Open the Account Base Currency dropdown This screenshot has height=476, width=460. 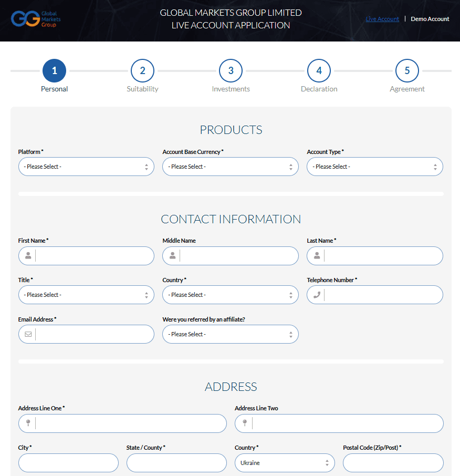pyautogui.click(x=231, y=167)
